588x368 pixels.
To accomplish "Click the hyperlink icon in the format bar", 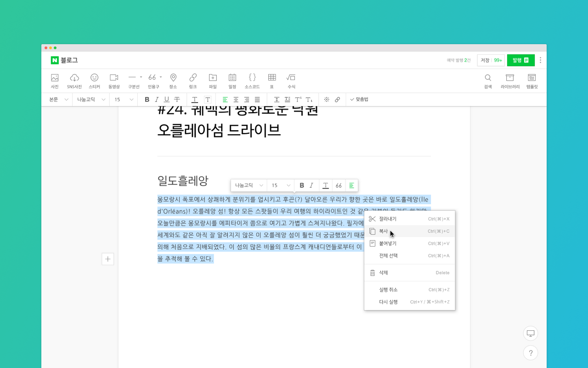I will pos(337,99).
